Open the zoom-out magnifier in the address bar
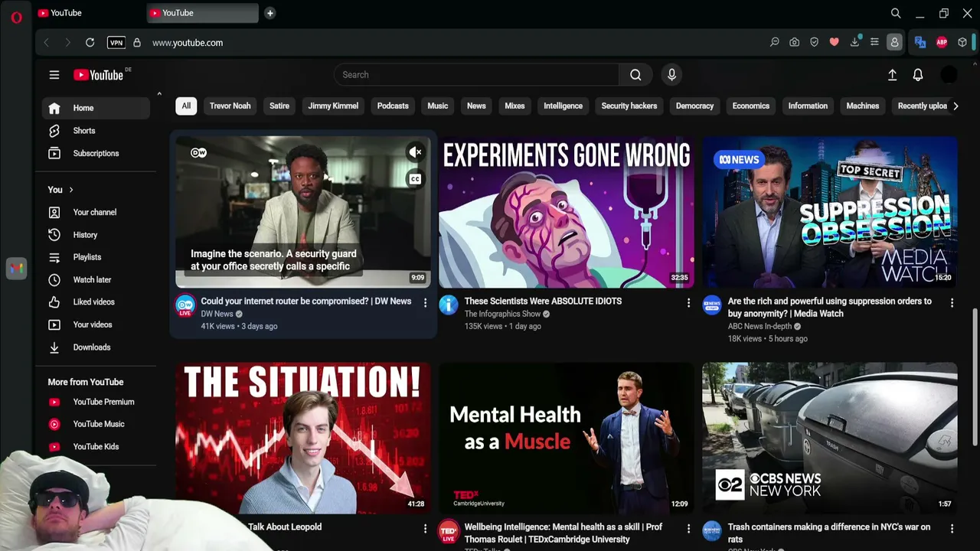This screenshot has width=980, height=551. point(774,43)
